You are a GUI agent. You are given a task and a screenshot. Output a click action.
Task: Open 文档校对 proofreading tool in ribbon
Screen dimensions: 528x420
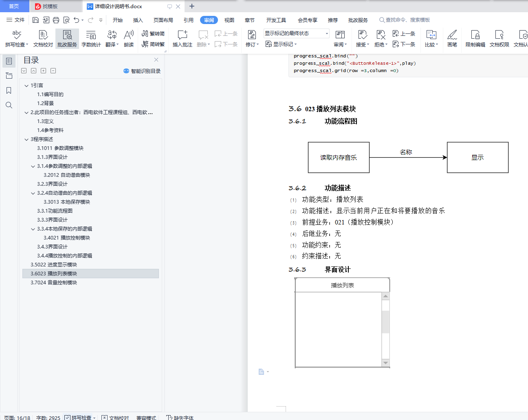(43, 39)
